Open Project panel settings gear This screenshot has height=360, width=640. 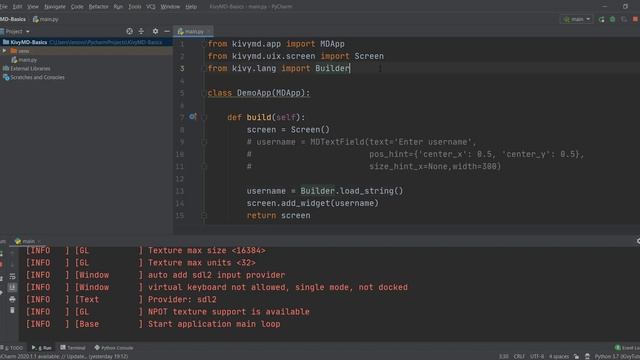155,31
